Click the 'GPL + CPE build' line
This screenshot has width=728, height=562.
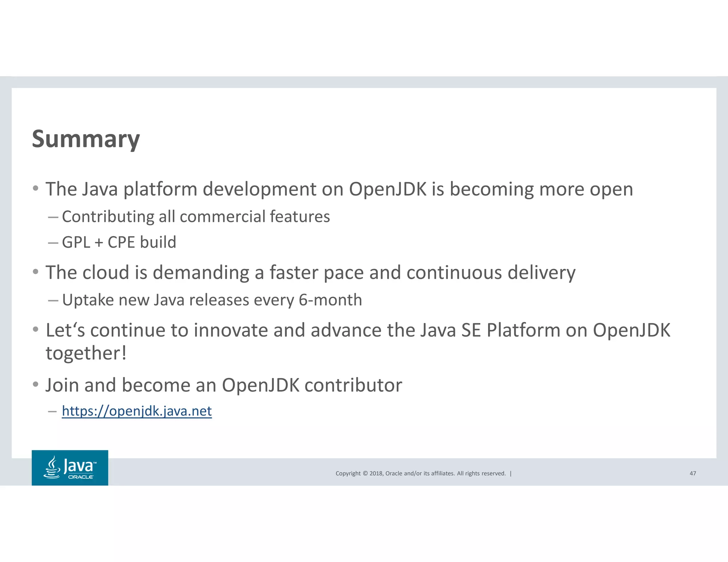click(119, 242)
